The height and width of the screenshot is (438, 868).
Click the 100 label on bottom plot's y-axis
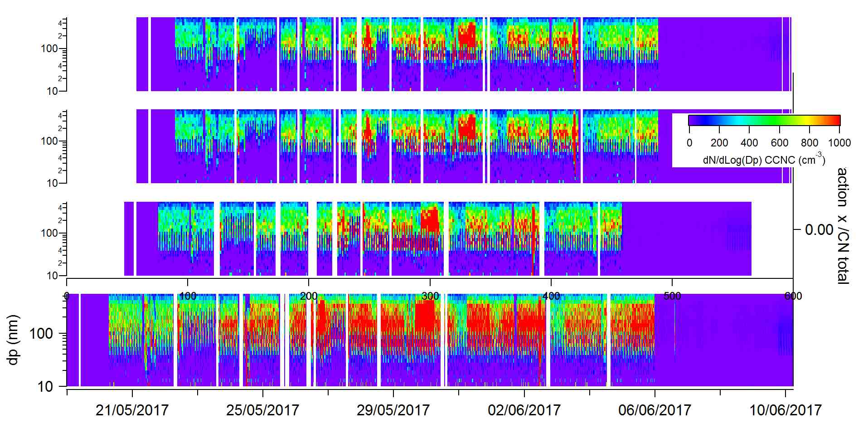pyautogui.click(x=41, y=334)
